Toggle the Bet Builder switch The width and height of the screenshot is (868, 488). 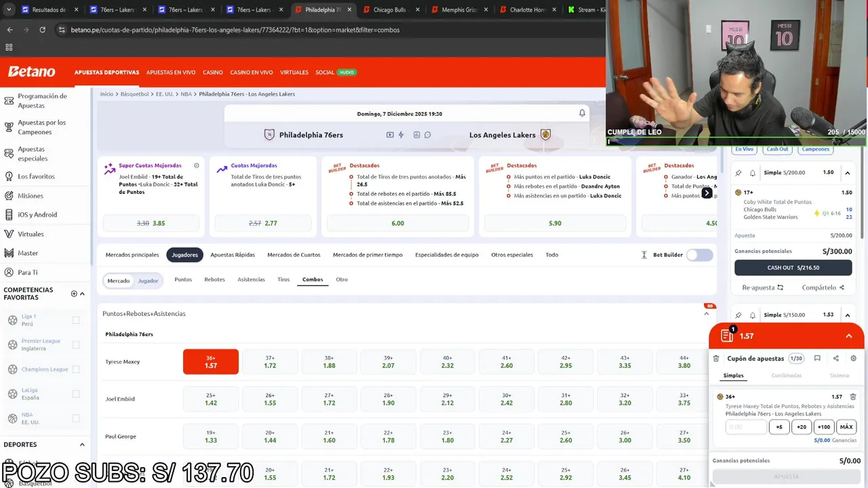(699, 255)
